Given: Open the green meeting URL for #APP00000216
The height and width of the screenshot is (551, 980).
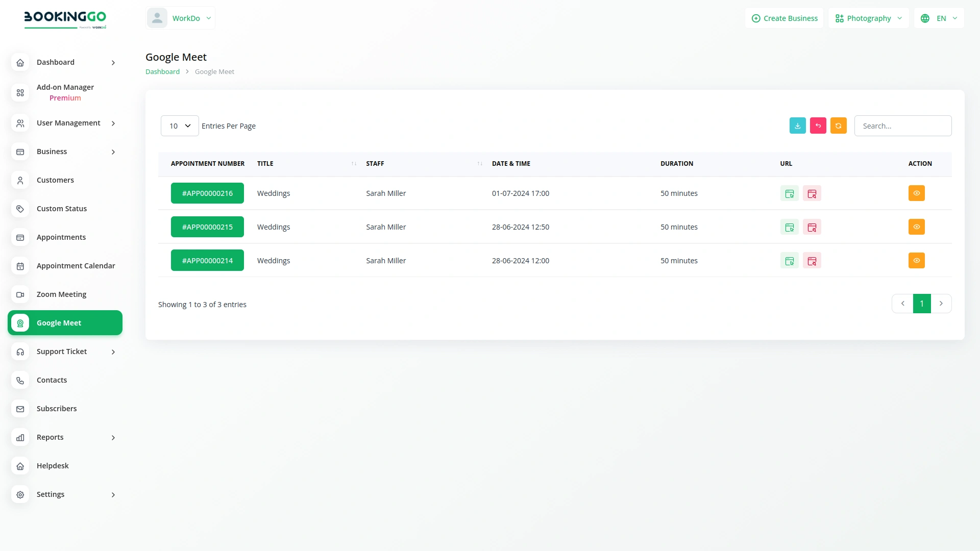Looking at the screenshot, I should (789, 193).
